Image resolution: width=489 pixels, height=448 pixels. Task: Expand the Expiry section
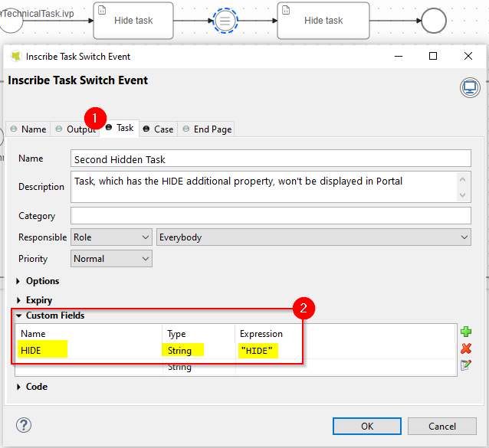[38, 300]
